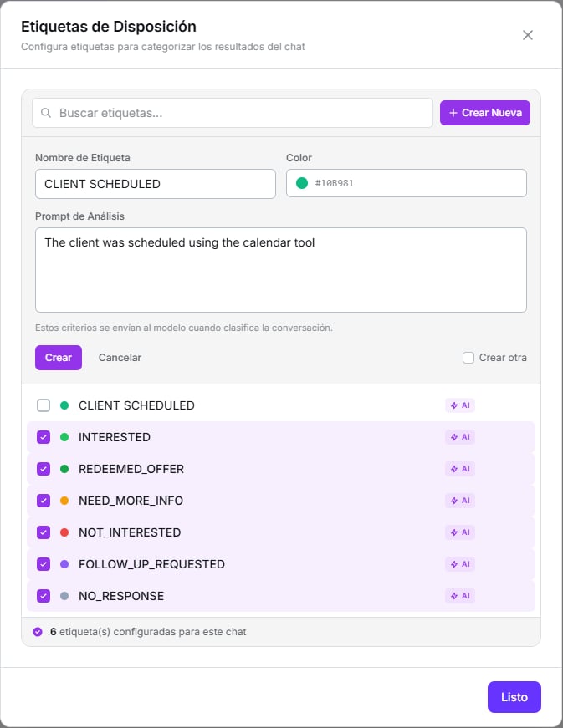Viewport: 563px width, 728px height.
Task: Click the Estos criterios helper text
Action: coord(184,328)
